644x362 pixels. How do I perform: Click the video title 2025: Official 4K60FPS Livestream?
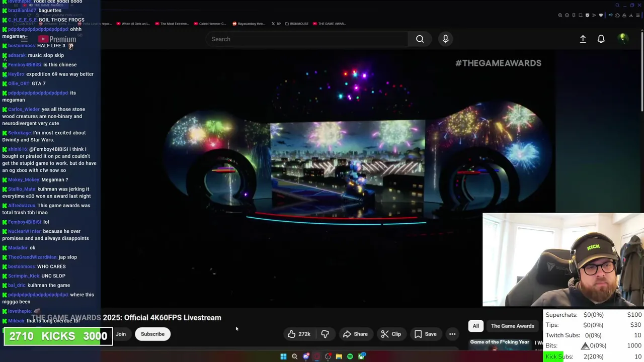(x=162, y=318)
